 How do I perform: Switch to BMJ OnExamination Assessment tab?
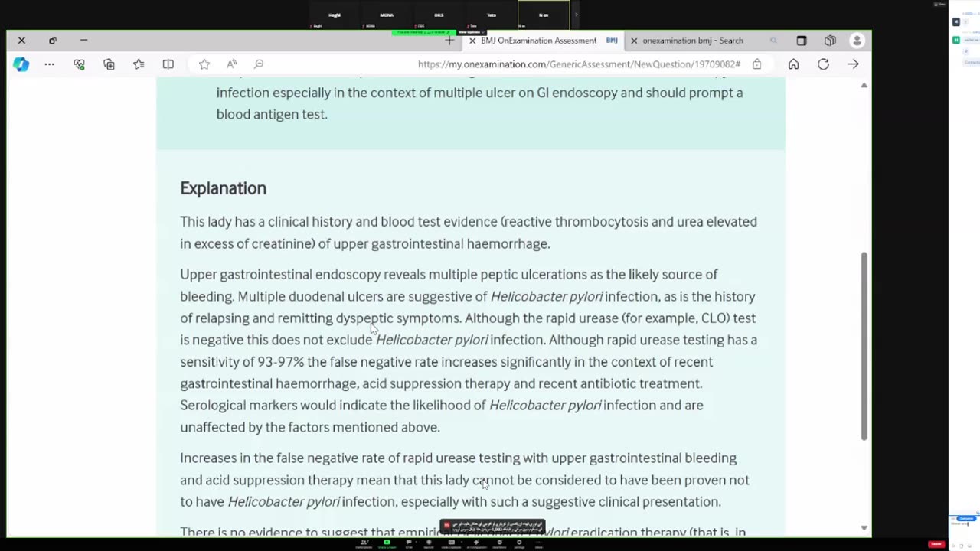tap(544, 41)
